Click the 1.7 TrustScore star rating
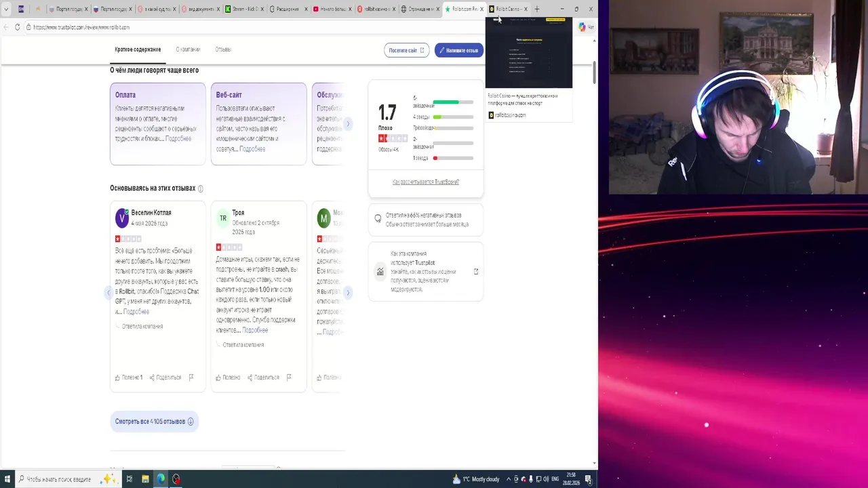The width and height of the screenshot is (868, 488). [x=393, y=138]
